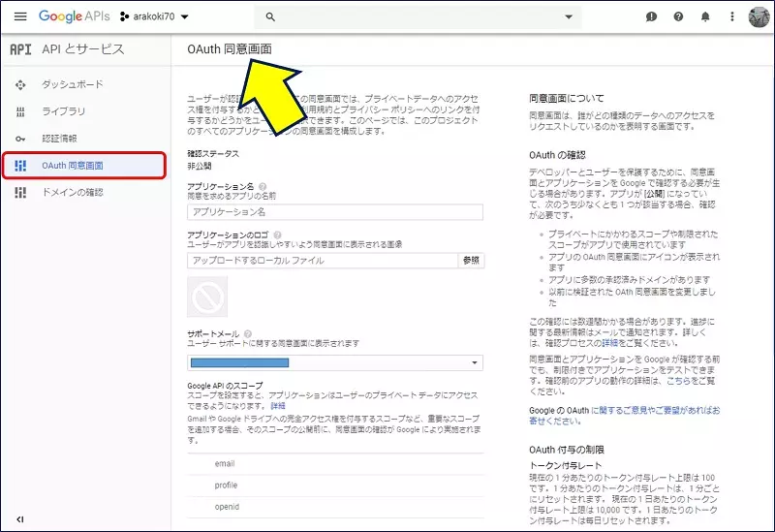775x532 pixels.
Task: Click the サポートメール help icon
Action: (248, 333)
